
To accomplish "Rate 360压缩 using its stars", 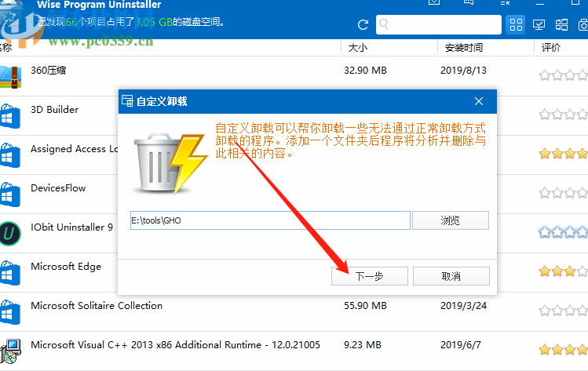I will click(563, 75).
